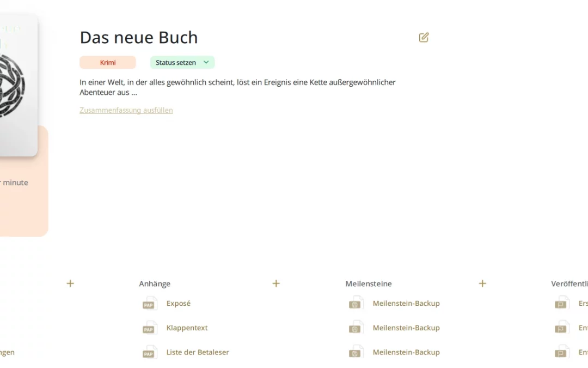Click the PAP file icon next to Exposé
The height and width of the screenshot is (368, 588).
pyautogui.click(x=149, y=304)
